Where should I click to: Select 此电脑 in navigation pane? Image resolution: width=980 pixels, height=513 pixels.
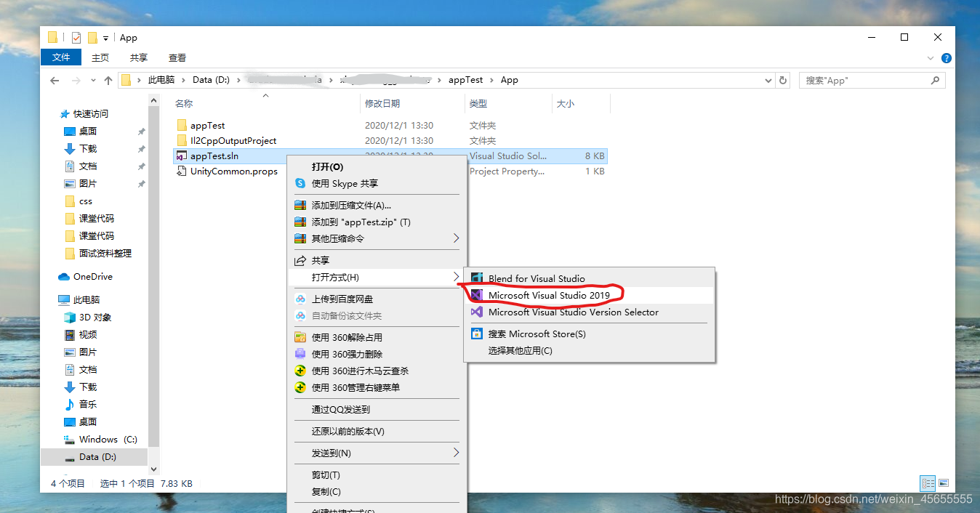pos(87,299)
